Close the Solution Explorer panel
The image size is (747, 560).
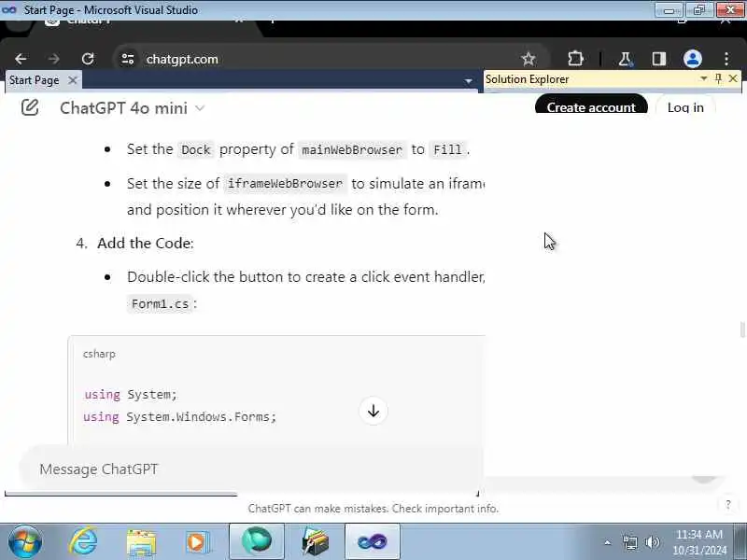point(733,78)
